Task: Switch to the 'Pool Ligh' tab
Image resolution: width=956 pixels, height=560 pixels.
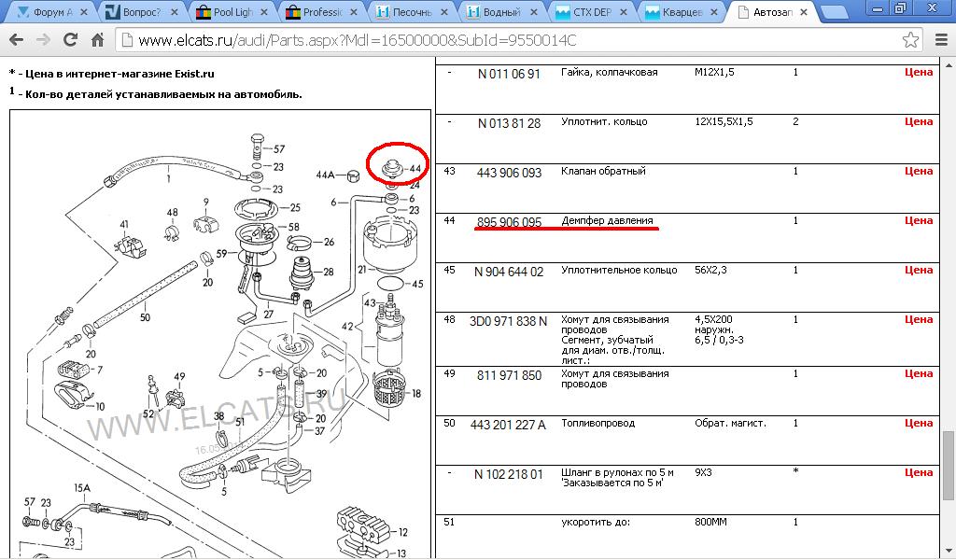Action: click(x=229, y=13)
